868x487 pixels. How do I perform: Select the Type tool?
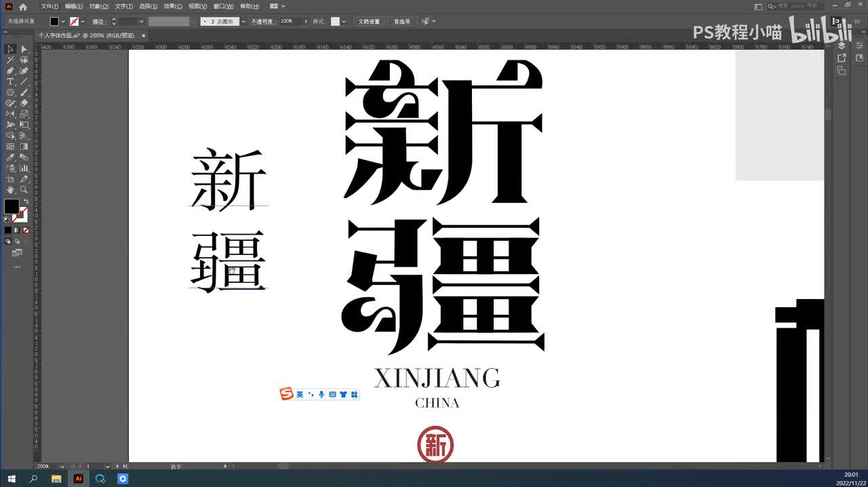(10, 81)
